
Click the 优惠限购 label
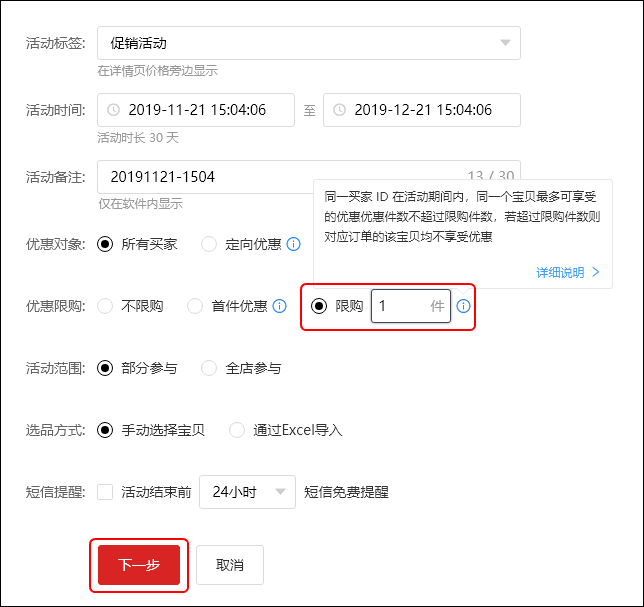pos(55,306)
